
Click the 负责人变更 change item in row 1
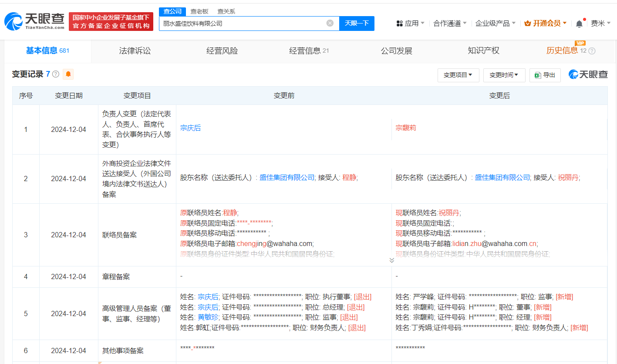click(137, 129)
